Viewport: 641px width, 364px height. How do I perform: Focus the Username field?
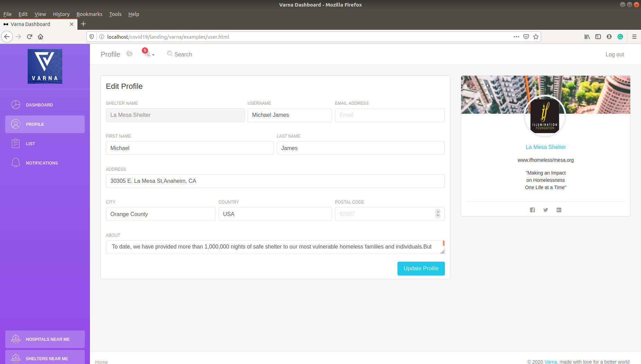[290, 115]
